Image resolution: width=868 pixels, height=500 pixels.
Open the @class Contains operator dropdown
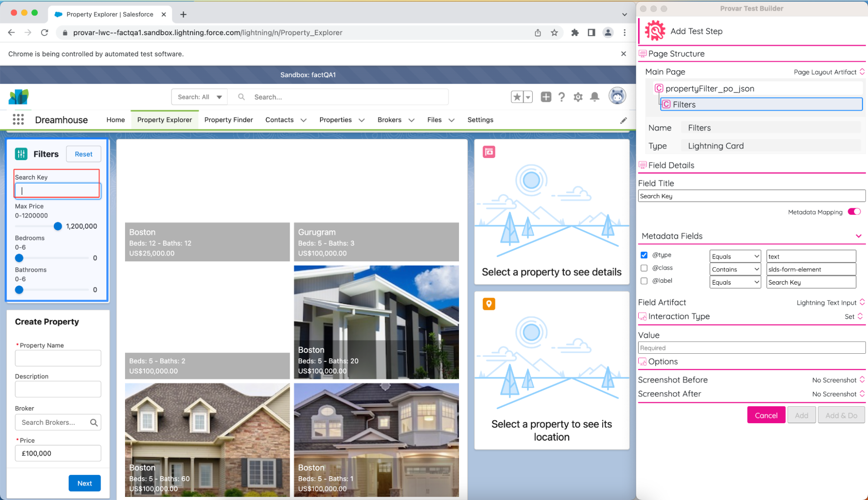[735, 270]
